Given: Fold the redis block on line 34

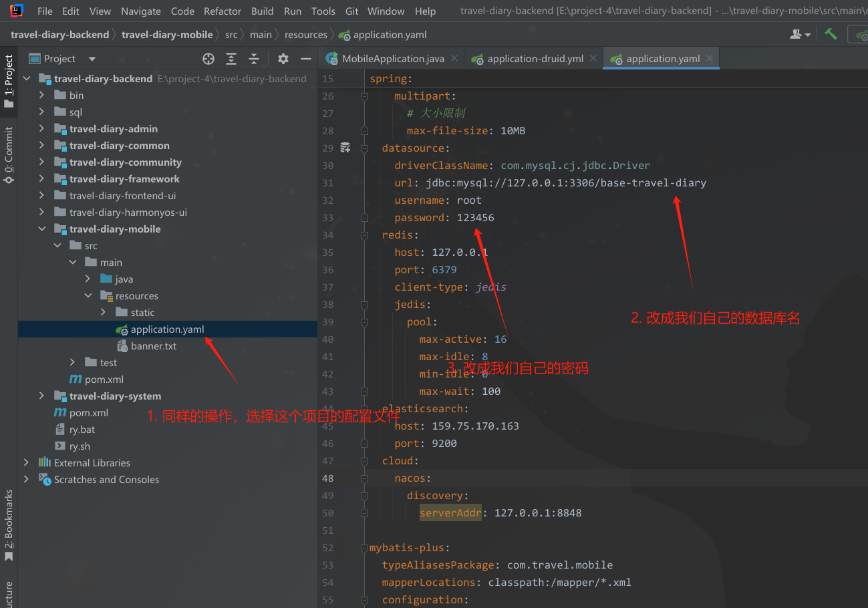Looking at the screenshot, I should pyautogui.click(x=364, y=235).
